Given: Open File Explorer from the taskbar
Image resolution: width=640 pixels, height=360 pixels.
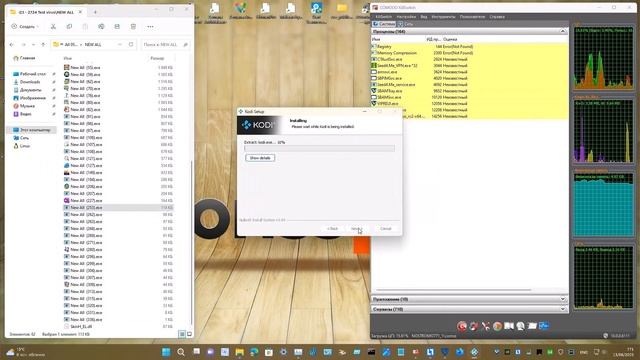Looking at the screenshot, I should coord(240,352).
